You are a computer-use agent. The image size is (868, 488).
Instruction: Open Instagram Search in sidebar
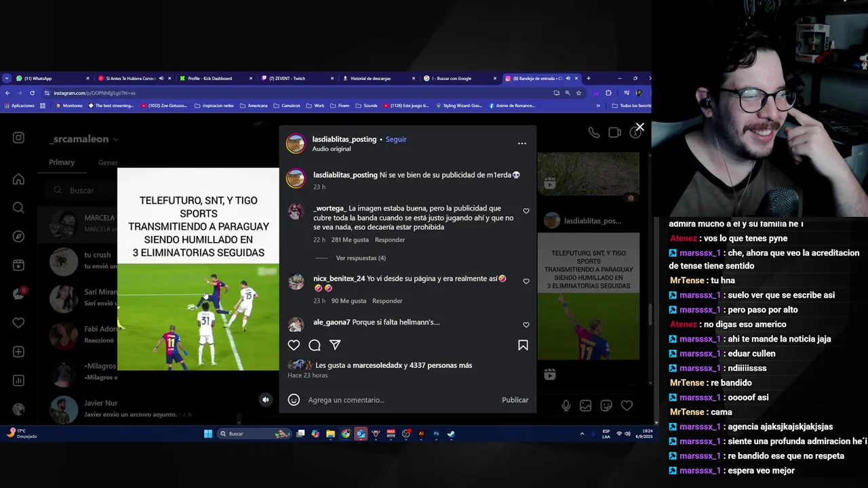pyautogui.click(x=18, y=207)
